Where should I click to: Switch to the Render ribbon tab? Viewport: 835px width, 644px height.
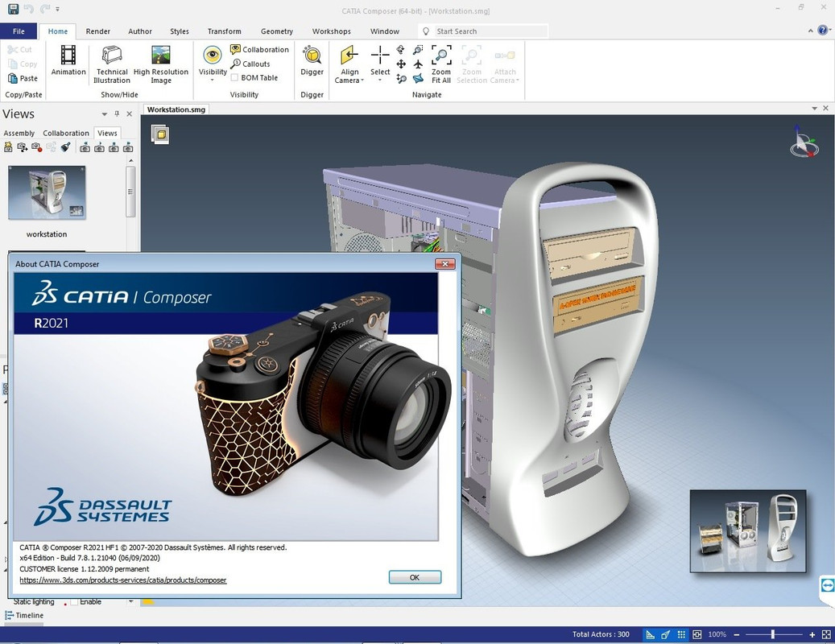pyautogui.click(x=98, y=31)
